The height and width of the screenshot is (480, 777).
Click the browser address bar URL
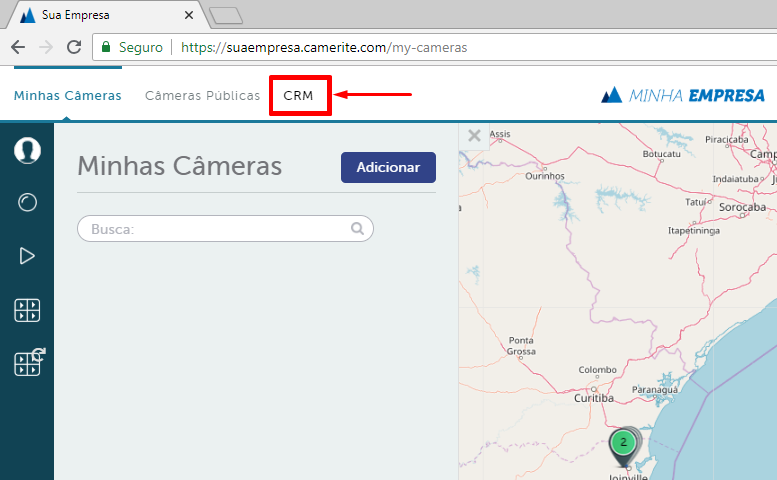(x=323, y=47)
